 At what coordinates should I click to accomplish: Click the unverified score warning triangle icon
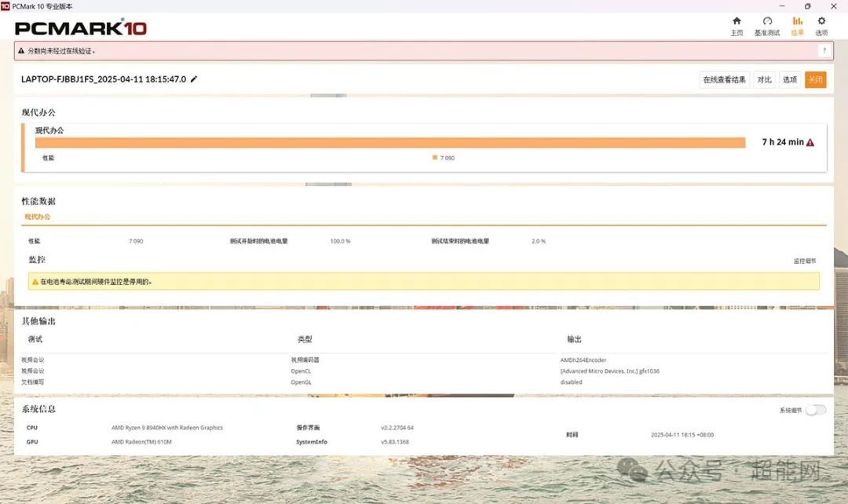pyautogui.click(x=21, y=51)
